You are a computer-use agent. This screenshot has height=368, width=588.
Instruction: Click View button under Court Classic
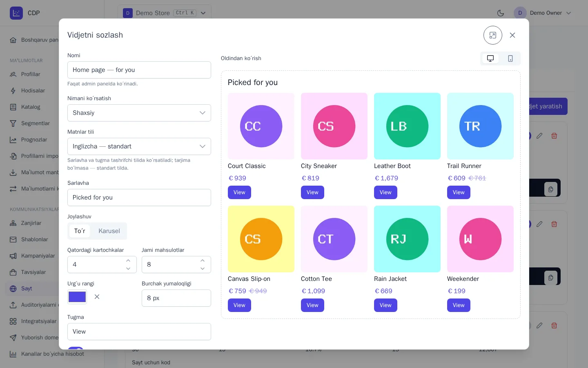[239, 193]
